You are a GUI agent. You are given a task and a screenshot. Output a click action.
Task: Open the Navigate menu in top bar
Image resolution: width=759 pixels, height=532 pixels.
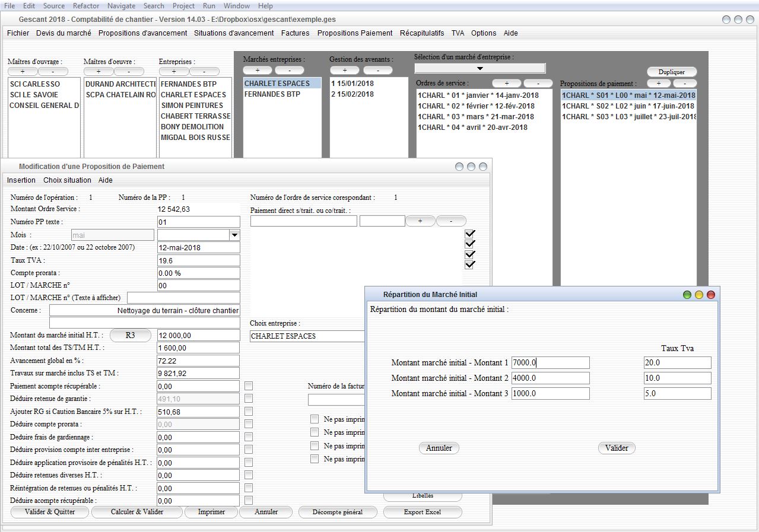coord(122,6)
